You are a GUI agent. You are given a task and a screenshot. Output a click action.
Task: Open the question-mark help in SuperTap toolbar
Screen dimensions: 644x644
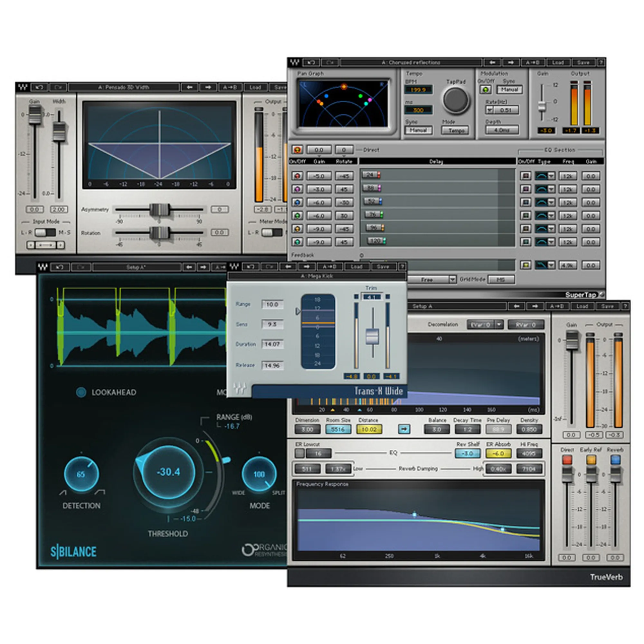pyautogui.click(x=601, y=62)
